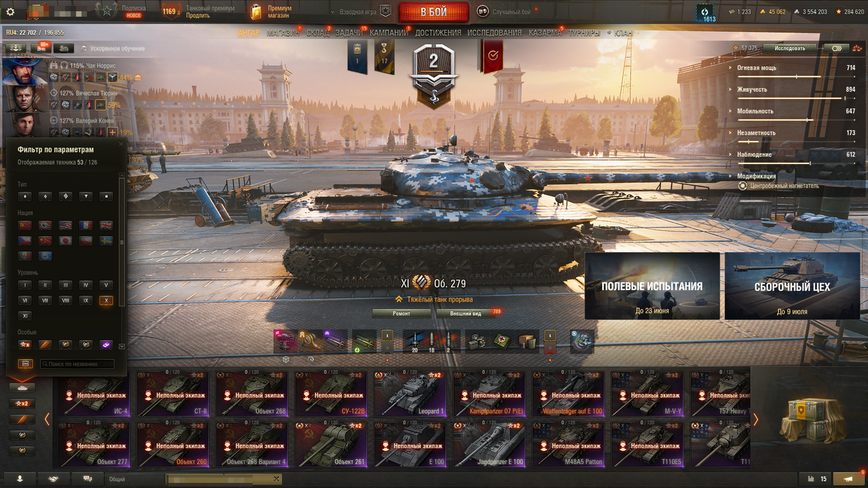Image resolution: width=868 pixels, height=488 pixels.
Task: Open the Premium shop bag icon
Action: tap(256, 12)
